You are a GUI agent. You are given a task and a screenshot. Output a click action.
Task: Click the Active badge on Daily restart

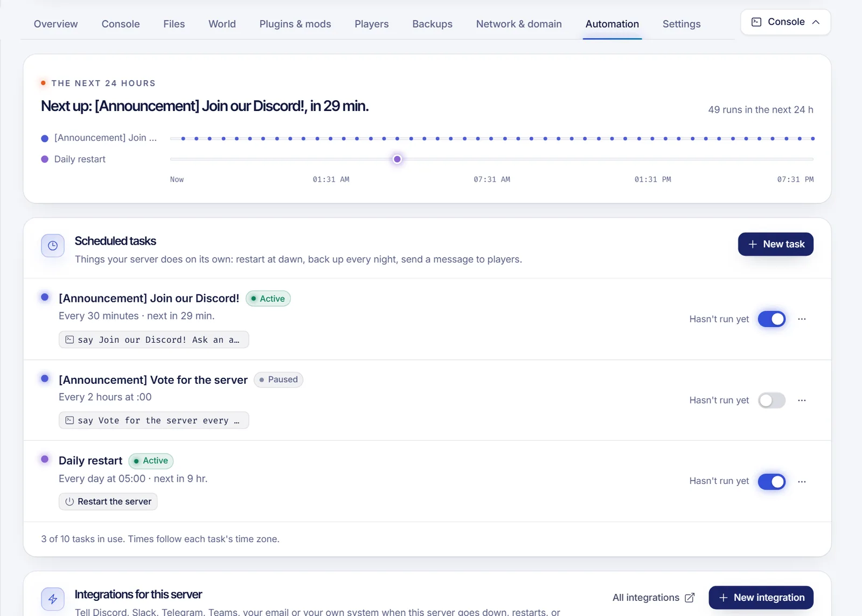pos(151,461)
